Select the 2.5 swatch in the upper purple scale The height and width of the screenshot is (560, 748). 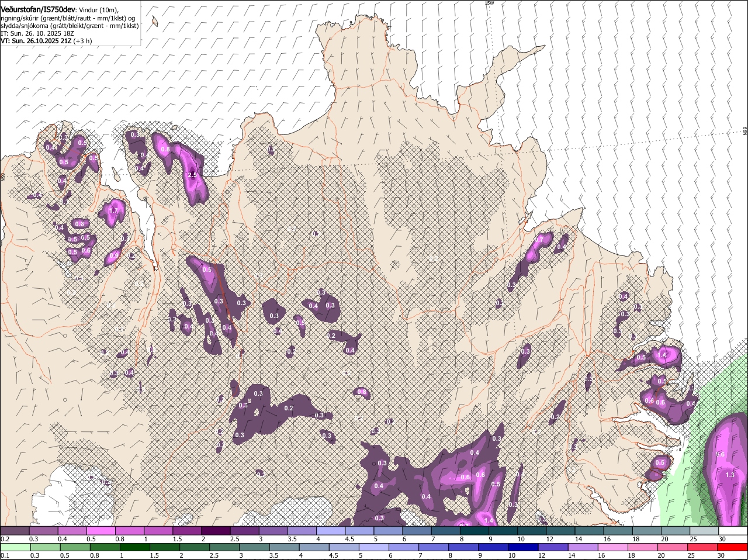coord(244,531)
